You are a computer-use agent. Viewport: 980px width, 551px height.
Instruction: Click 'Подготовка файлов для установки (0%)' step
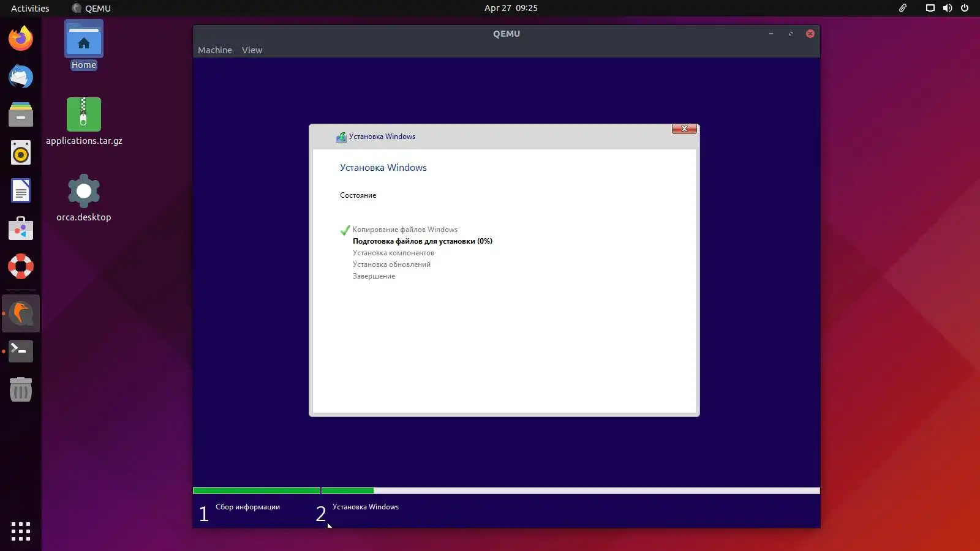[423, 241]
